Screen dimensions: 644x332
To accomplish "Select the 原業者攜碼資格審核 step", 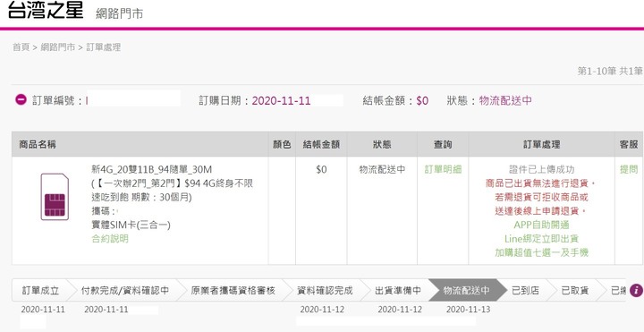I will point(233,291).
